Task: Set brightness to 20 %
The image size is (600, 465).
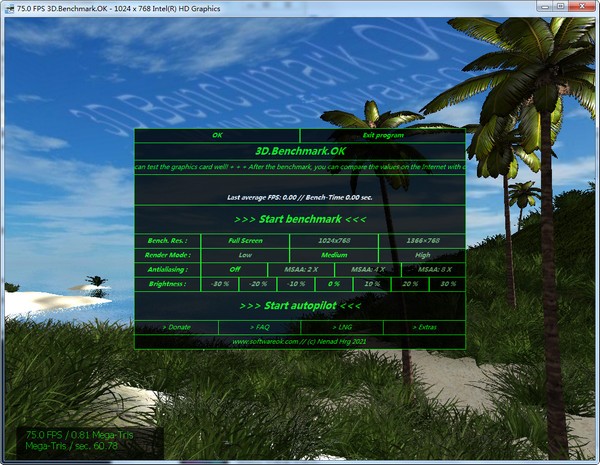Action: point(410,284)
